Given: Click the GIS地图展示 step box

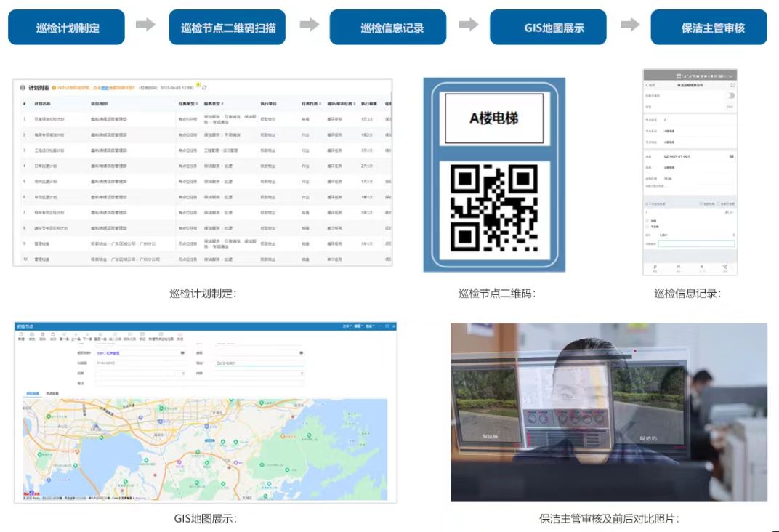Looking at the screenshot, I should pyautogui.click(x=549, y=28).
